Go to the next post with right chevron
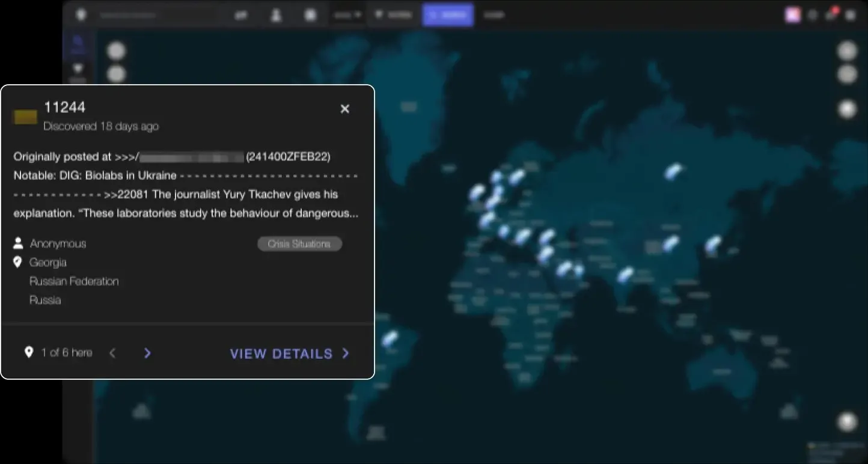 click(x=147, y=353)
